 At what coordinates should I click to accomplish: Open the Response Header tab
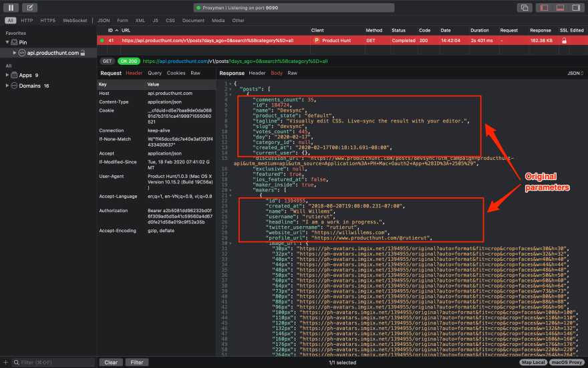point(257,73)
